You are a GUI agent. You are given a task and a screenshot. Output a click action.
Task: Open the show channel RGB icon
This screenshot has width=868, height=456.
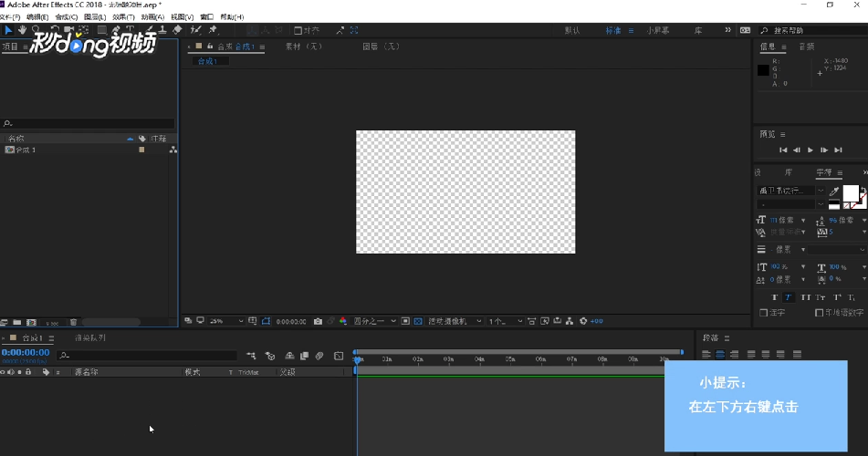click(x=342, y=321)
